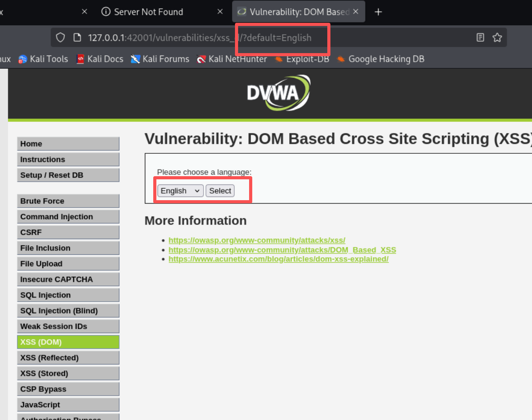Image resolution: width=532 pixels, height=420 pixels.
Task: Follow the owasp.org attacks/xss link
Action: tap(257, 240)
